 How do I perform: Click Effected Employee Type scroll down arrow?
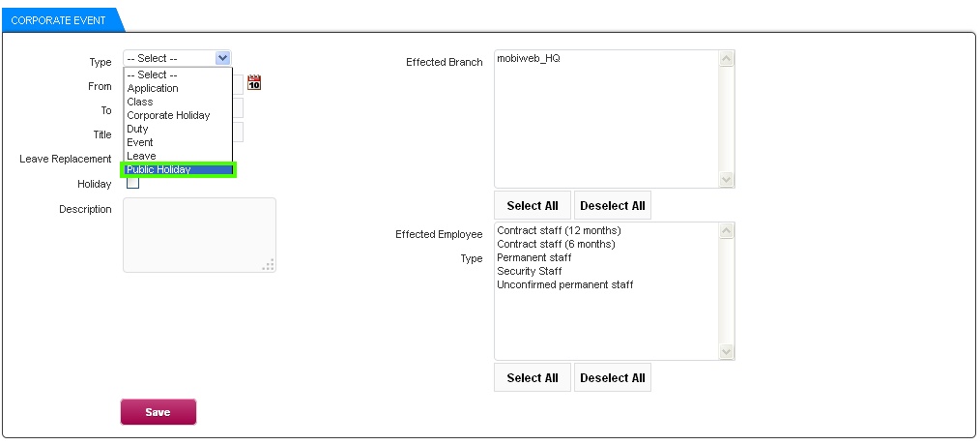click(726, 351)
